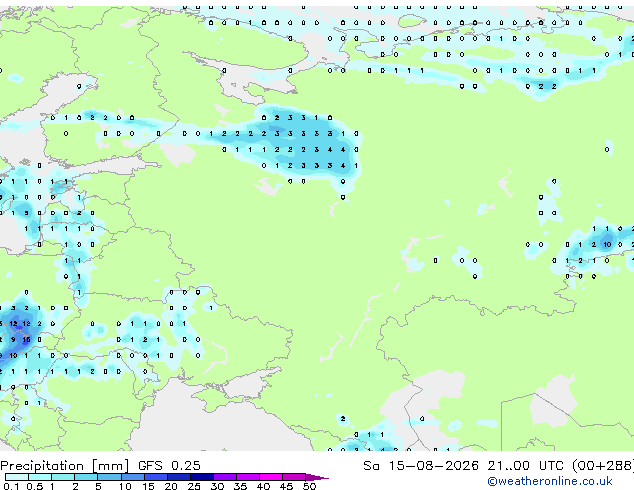Viewport: 634px width, 490px height.
Task: Click the legend label '15'
Action: tap(148, 486)
